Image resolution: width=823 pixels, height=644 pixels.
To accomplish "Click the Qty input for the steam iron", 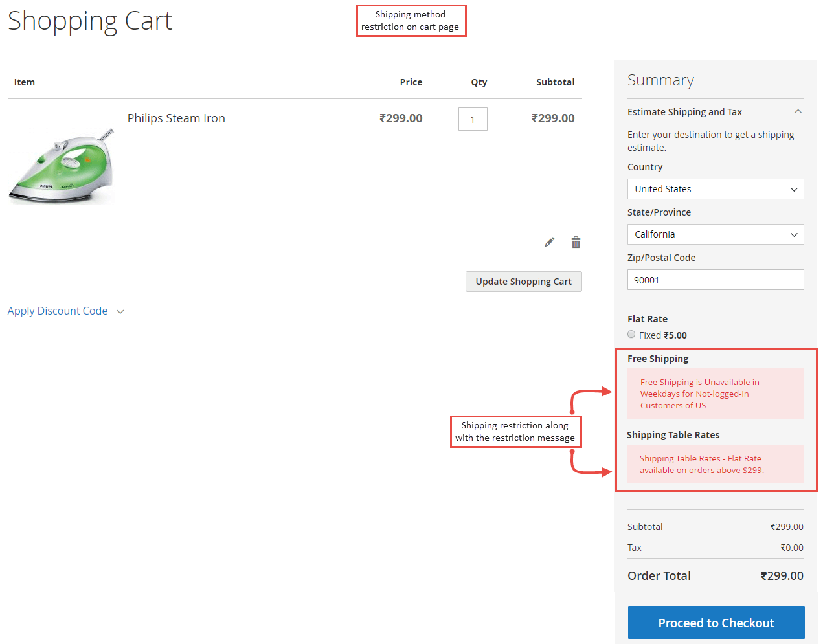I will (x=473, y=119).
